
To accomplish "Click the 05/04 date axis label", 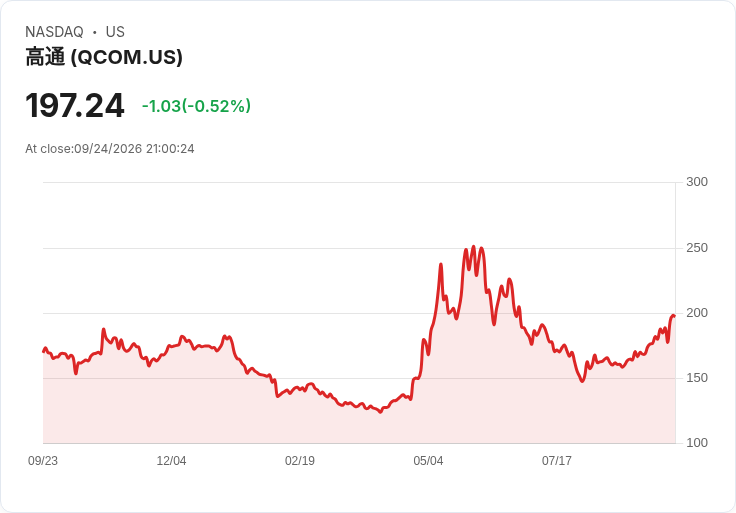I will (x=428, y=461).
